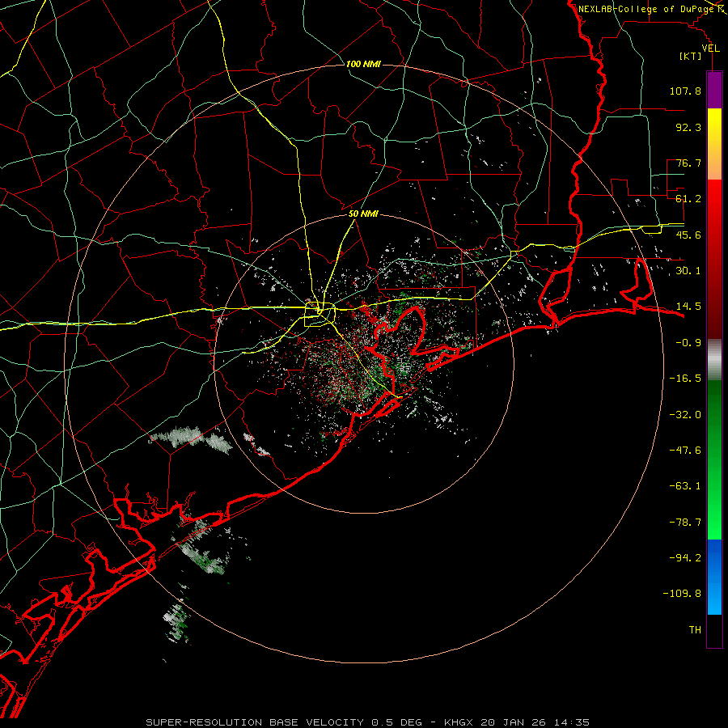Click the green band of the velocity color bar
Viewport: 728px width, 728px height.
[x=714, y=459]
